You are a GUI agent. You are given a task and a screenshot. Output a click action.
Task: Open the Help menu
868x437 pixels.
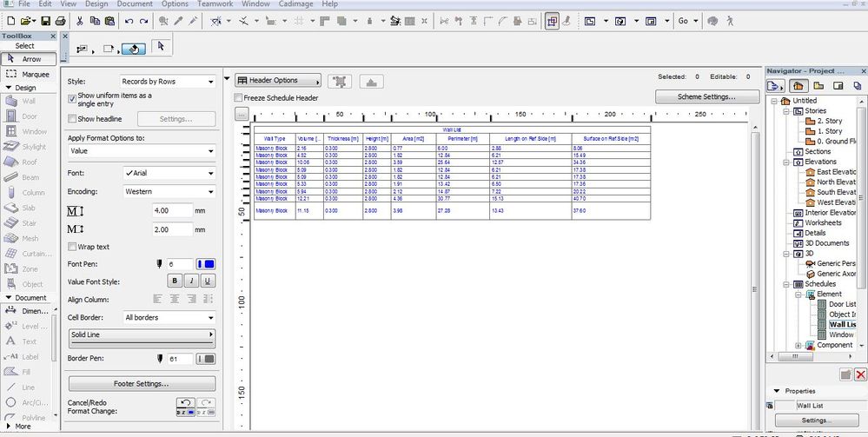click(329, 3)
